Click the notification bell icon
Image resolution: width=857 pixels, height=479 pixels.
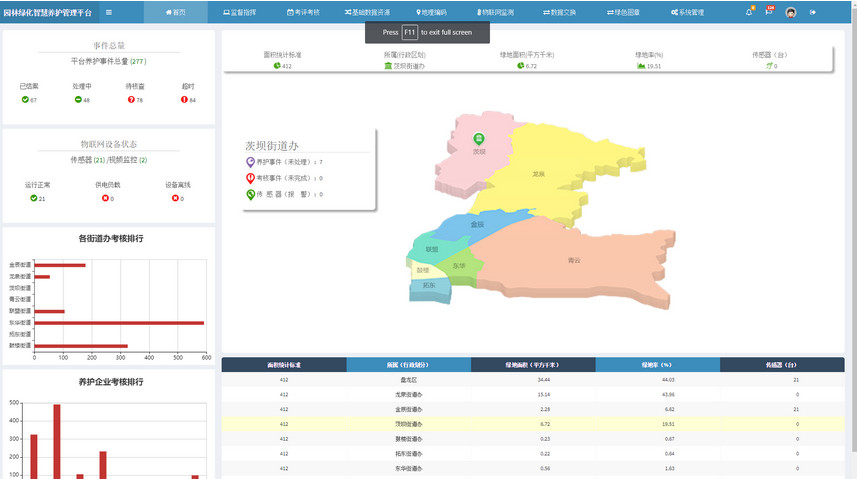pyautogui.click(x=749, y=12)
